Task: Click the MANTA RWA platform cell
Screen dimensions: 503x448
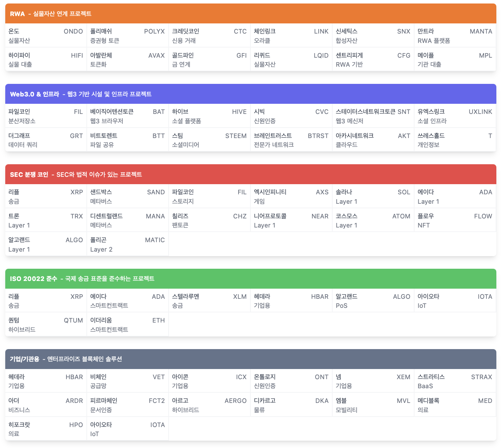Action: tap(455, 36)
